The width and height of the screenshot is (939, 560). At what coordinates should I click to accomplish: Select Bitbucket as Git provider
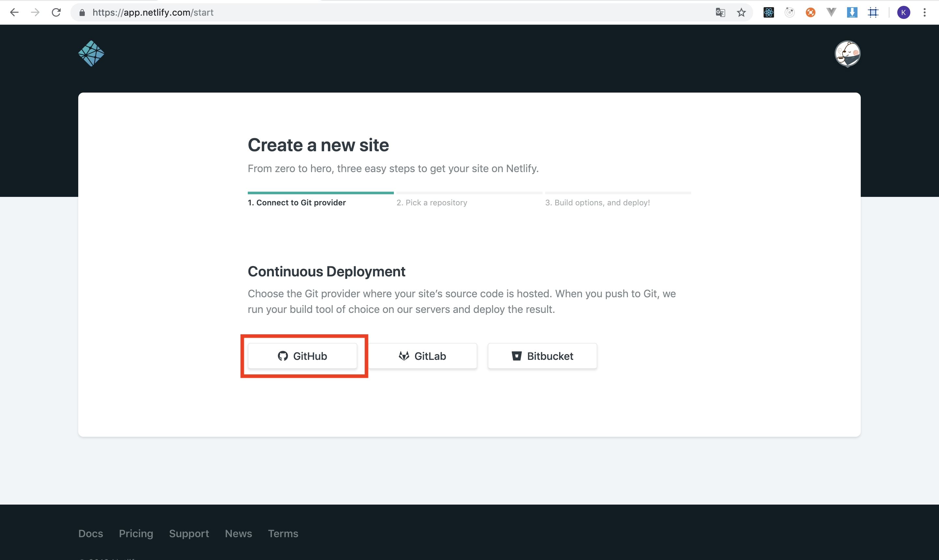(x=542, y=356)
